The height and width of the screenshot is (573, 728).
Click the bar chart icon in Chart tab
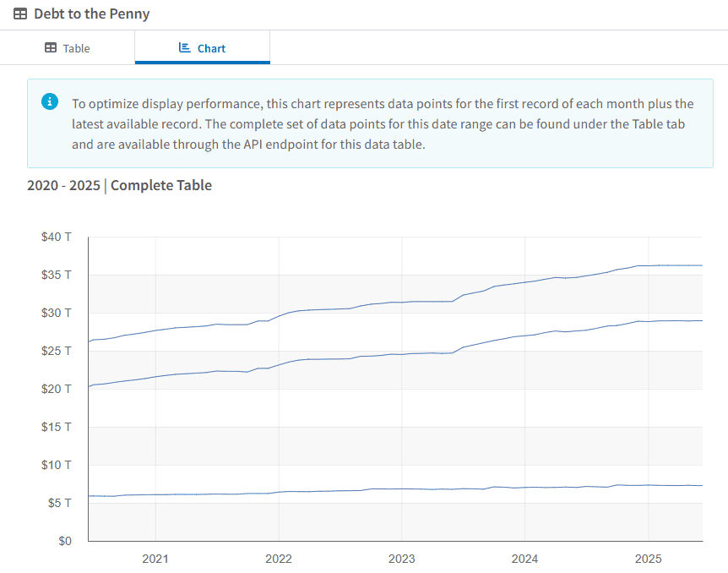click(185, 48)
